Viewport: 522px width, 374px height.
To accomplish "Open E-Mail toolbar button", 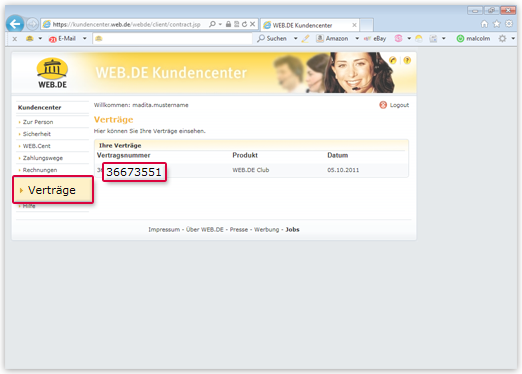I will coord(63,39).
